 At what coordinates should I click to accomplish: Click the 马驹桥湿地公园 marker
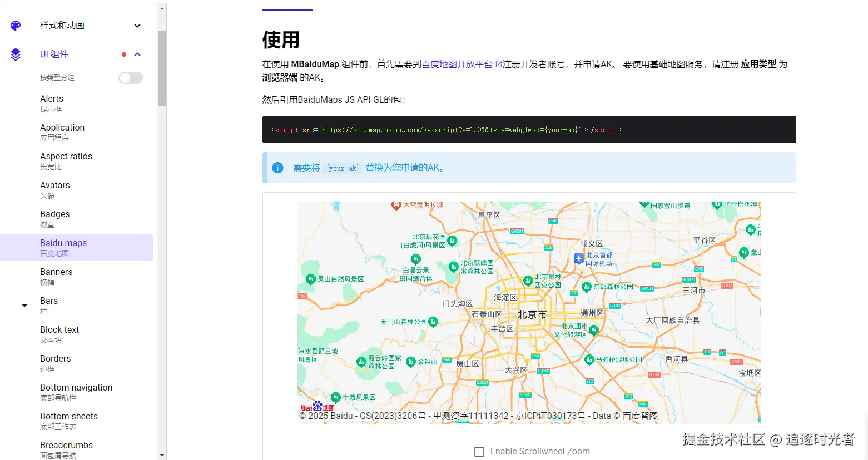click(589, 359)
